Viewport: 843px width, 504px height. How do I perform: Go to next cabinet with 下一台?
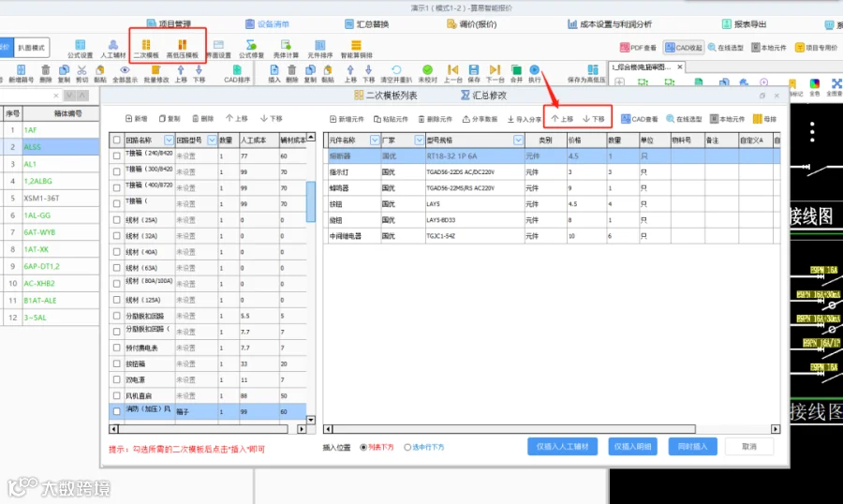tap(495, 74)
